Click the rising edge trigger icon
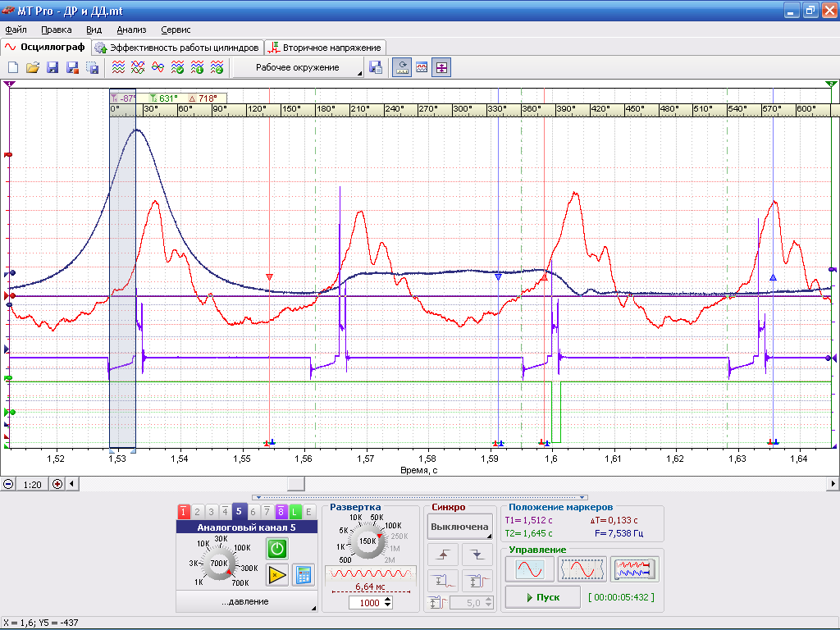Viewport: 840px width, 630px height. [x=443, y=555]
